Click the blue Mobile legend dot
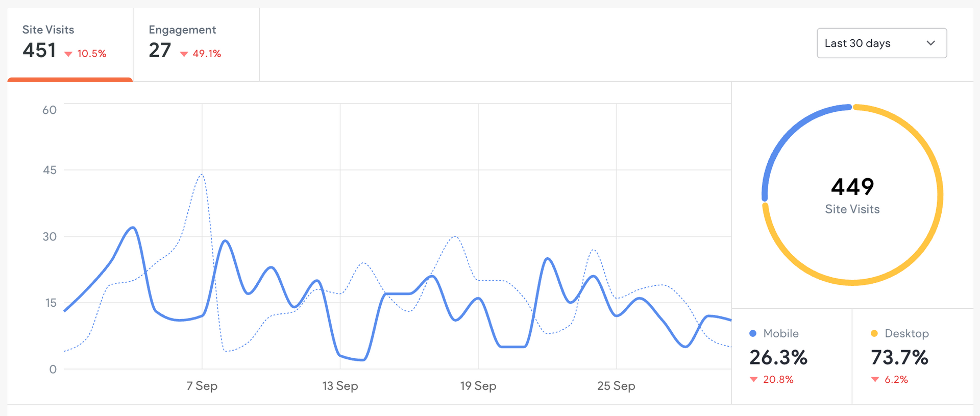Screen dimensions: 980x416 click(753, 333)
